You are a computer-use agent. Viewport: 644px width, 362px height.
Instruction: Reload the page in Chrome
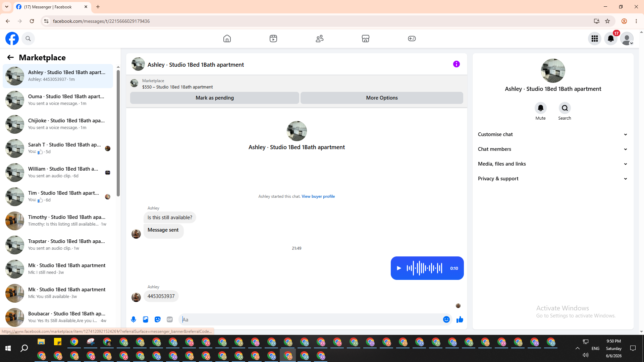(32, 21)
